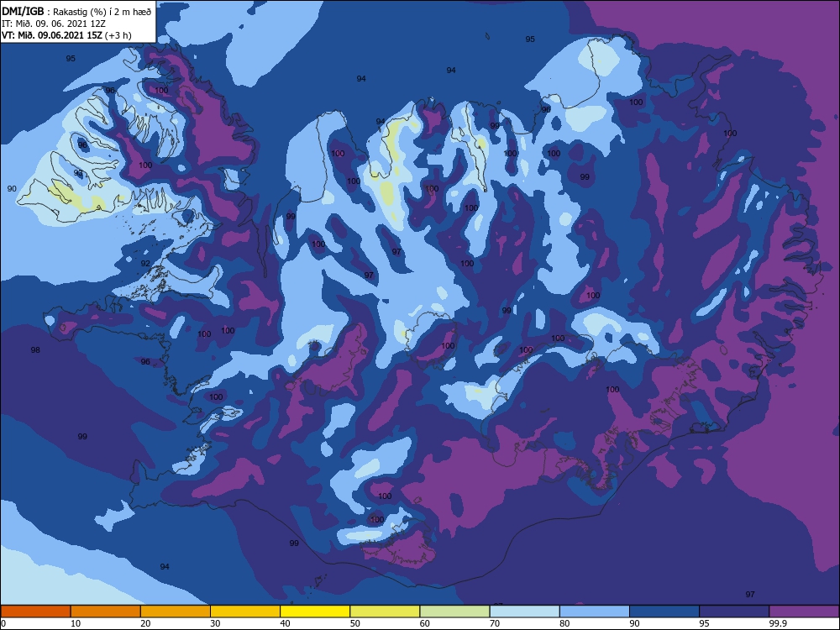Click the legend tick label '50'
The height and width of the screenshot is (630, 840).
click(355, 623)
